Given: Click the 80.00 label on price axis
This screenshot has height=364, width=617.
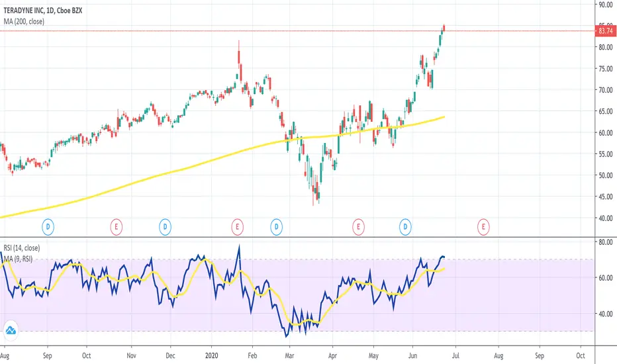Looking at the screenshot, I should tap(606, 47).
